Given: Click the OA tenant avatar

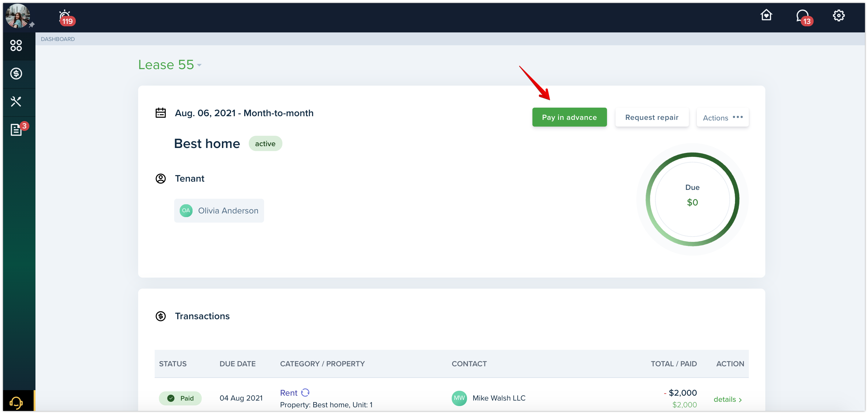Looking at the screenshot, I should coord(186,210).
